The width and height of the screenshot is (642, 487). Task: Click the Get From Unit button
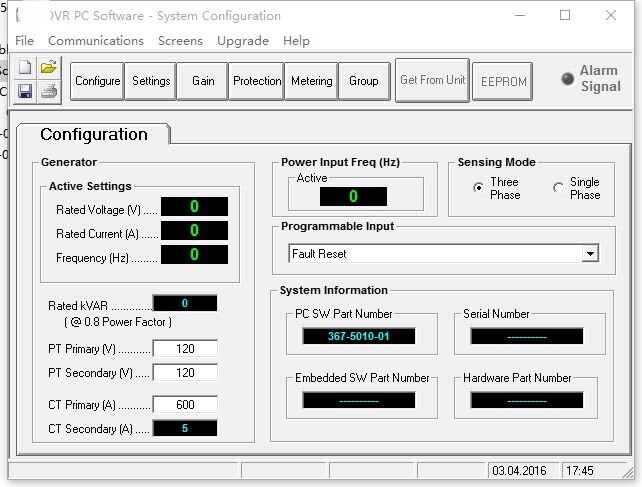click(x=432, y=80)
